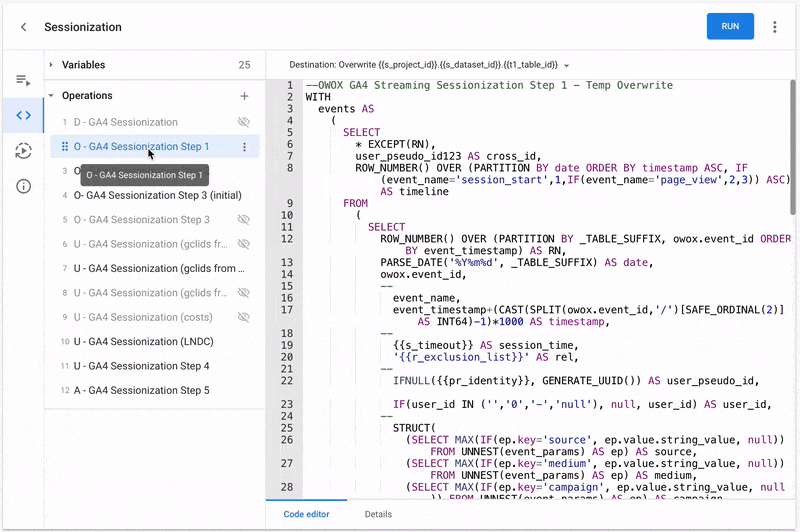Switch to the Code editor tab
The width and height of the screenshot is (800, 532).
point(306,514)
